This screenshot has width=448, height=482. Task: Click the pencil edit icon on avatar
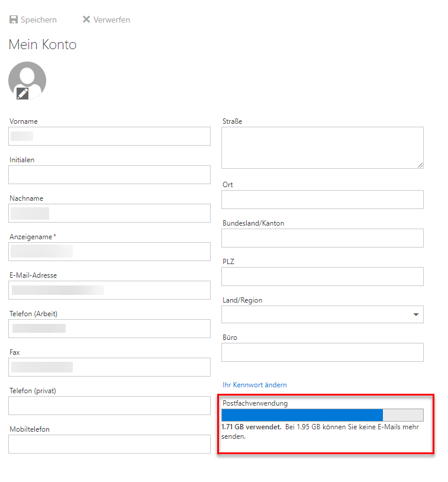pos(22,93)
